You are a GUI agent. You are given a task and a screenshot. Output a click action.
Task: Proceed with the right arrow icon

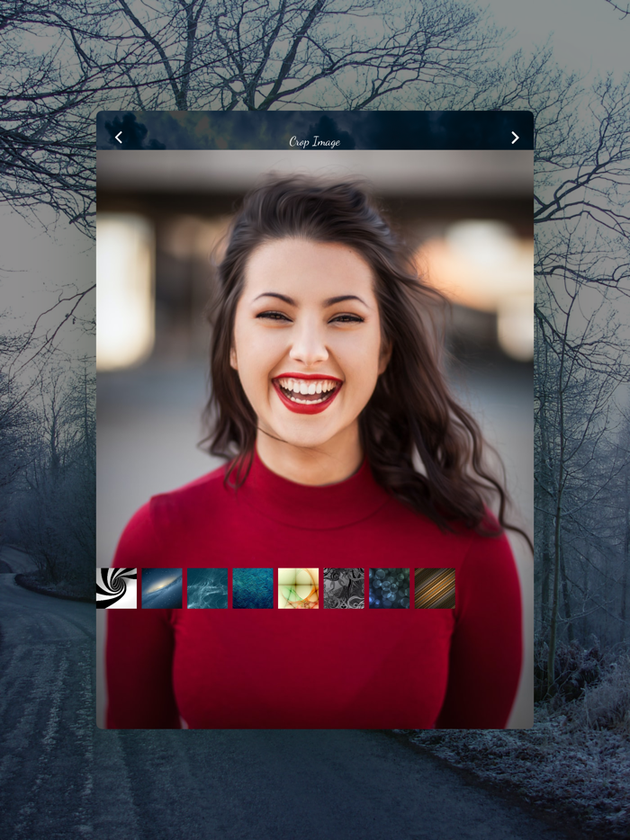[x=515, y=138]
